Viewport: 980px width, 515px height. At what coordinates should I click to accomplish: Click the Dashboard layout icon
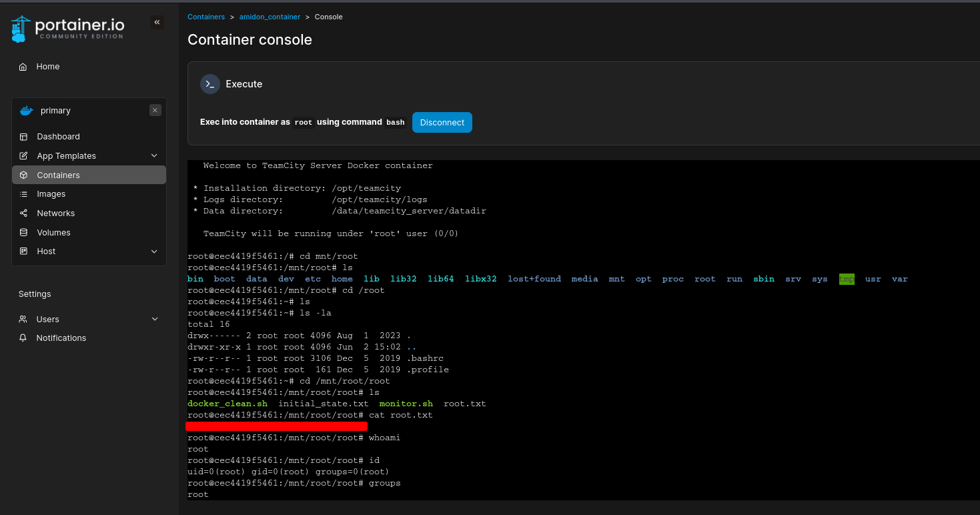coord(23,137)
